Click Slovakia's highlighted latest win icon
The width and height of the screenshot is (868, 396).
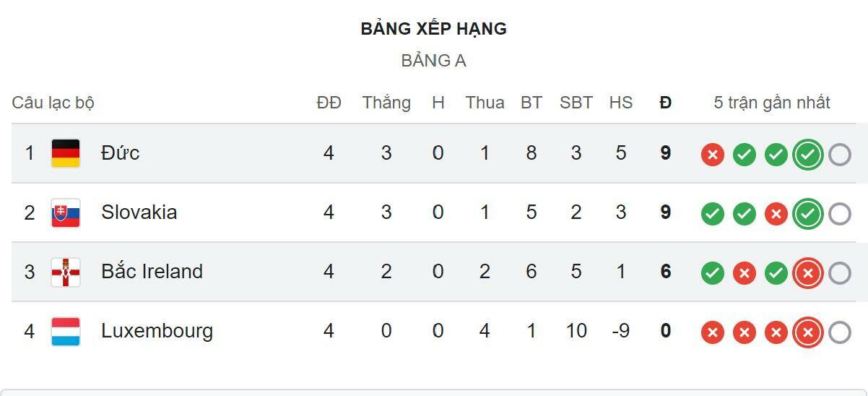coord(807,214)
